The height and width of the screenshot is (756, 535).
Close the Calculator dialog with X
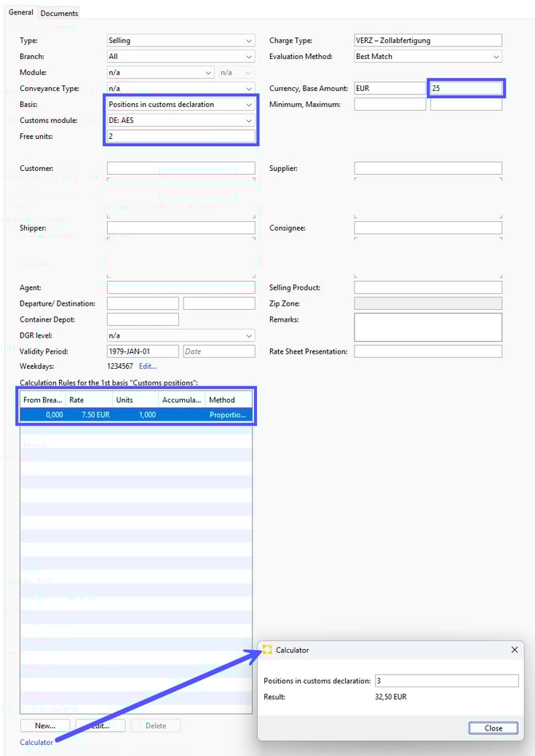pos(514,650)
